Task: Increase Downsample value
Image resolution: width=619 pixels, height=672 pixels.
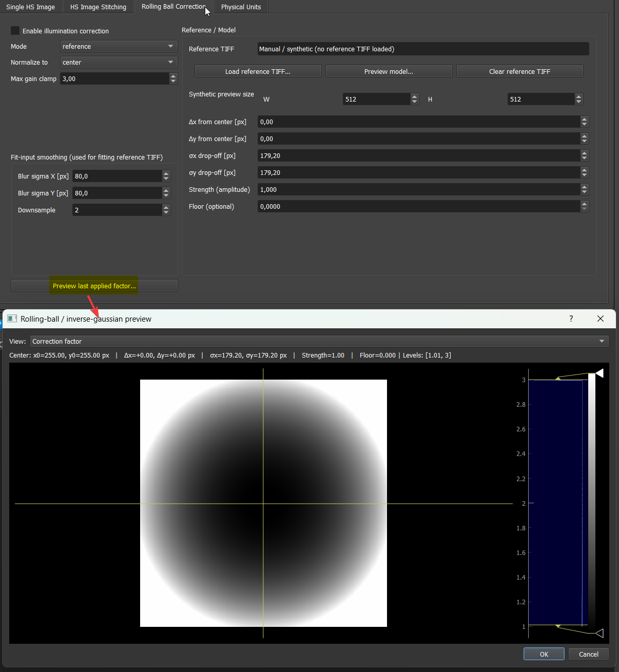Action: 166,207
